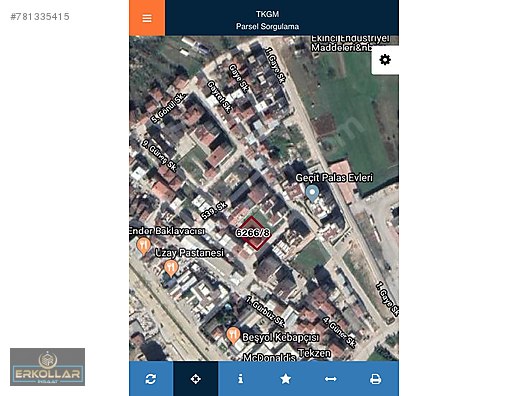Select the measure distance arrow tool
This screenshot has width=528, height=396.
click(x=330, y=379)
